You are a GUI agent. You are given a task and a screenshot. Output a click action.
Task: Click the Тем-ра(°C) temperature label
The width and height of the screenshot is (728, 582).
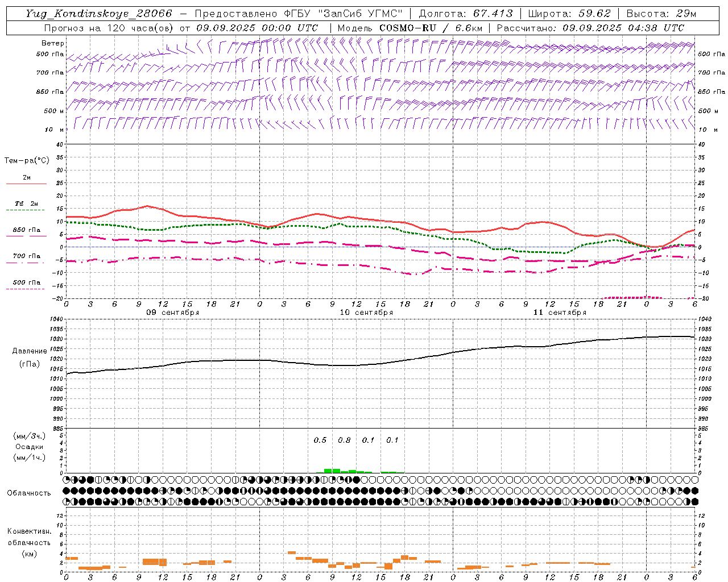tap(27, 161)
